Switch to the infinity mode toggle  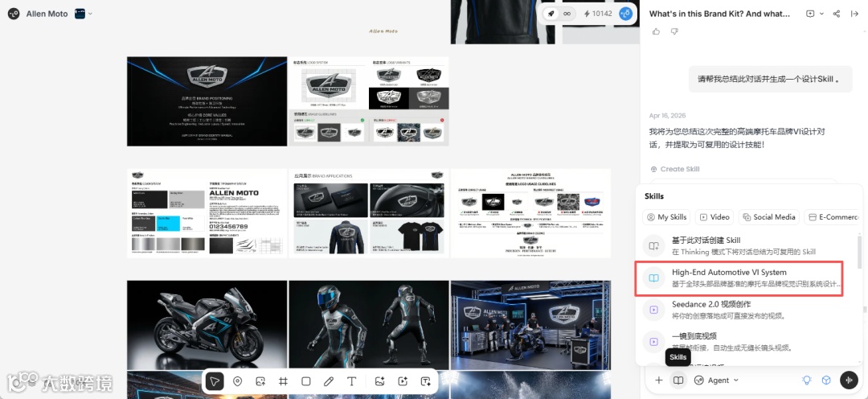(567, 14)
